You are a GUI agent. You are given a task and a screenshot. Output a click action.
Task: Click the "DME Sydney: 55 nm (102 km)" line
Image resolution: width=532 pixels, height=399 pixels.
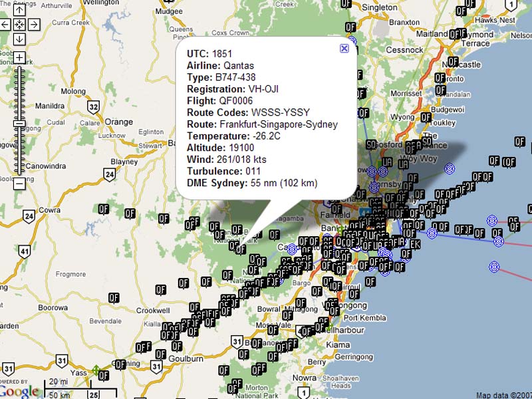tap(252, 183)
